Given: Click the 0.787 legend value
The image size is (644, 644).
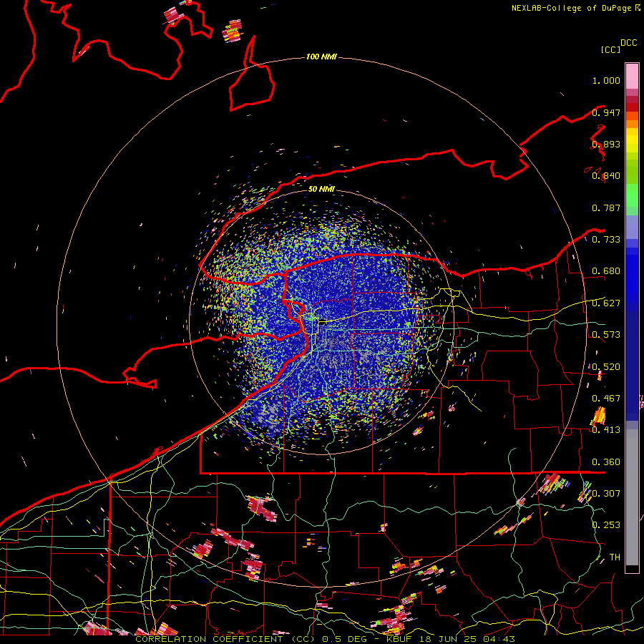Looking at the screenshot, I should (606, 208).
